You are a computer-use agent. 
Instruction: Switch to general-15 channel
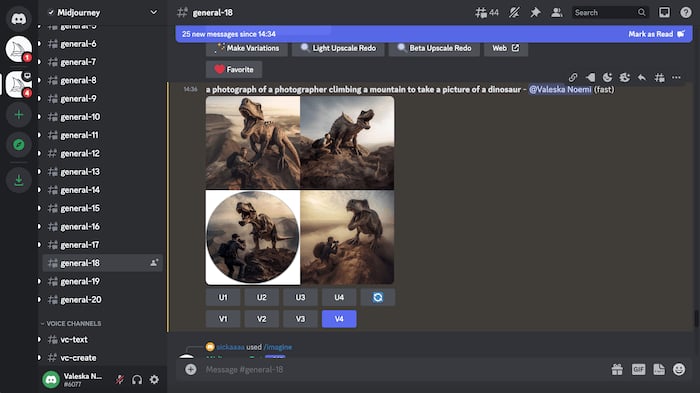102,209
